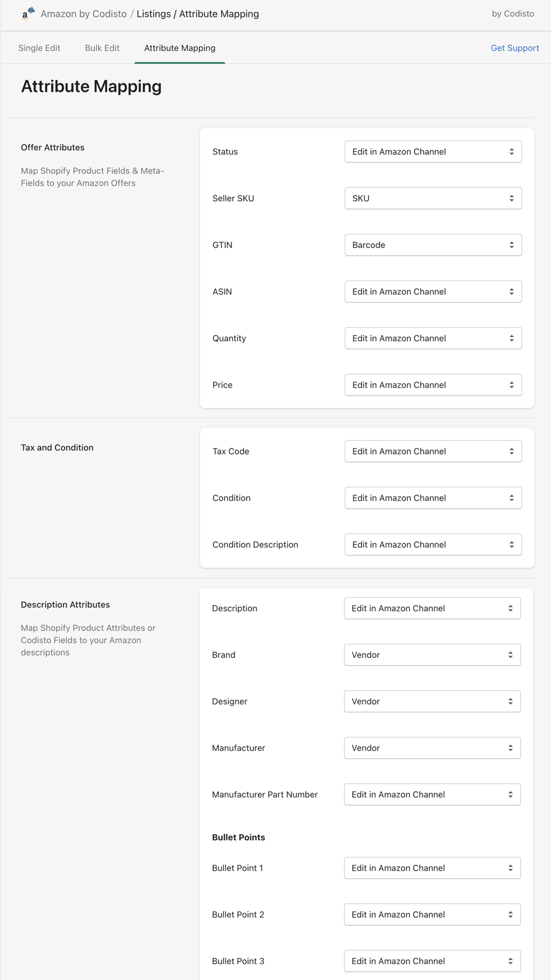The height and width of the screenshot is (980, 551).
Task: Select the Attribute Mapping tab
Action: (180, 48)
